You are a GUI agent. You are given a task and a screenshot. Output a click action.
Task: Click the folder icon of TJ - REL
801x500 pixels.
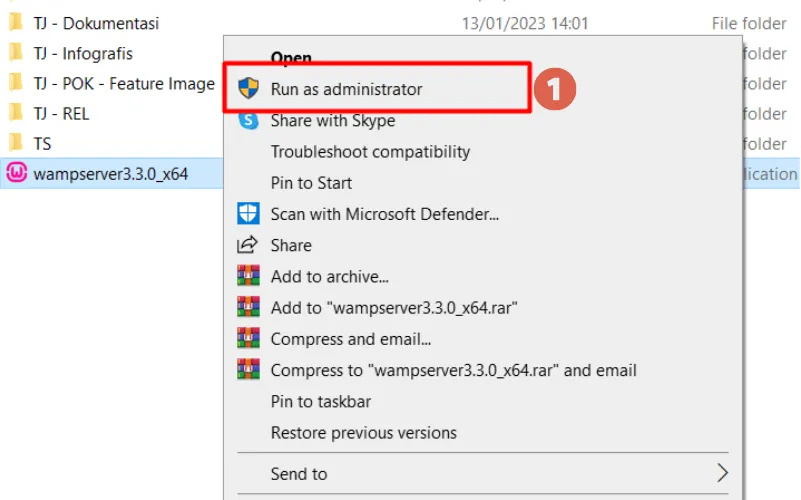(x=16, y=112)
